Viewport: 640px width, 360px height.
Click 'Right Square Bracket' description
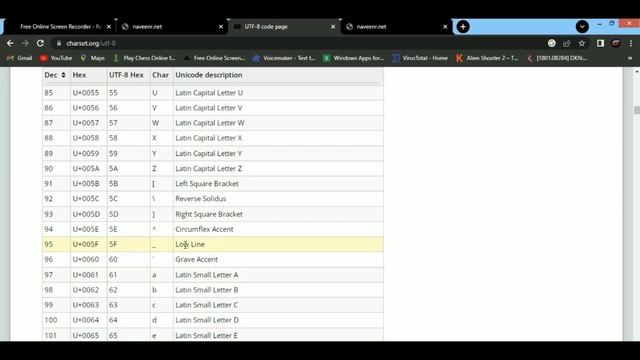tap(209, 214)
